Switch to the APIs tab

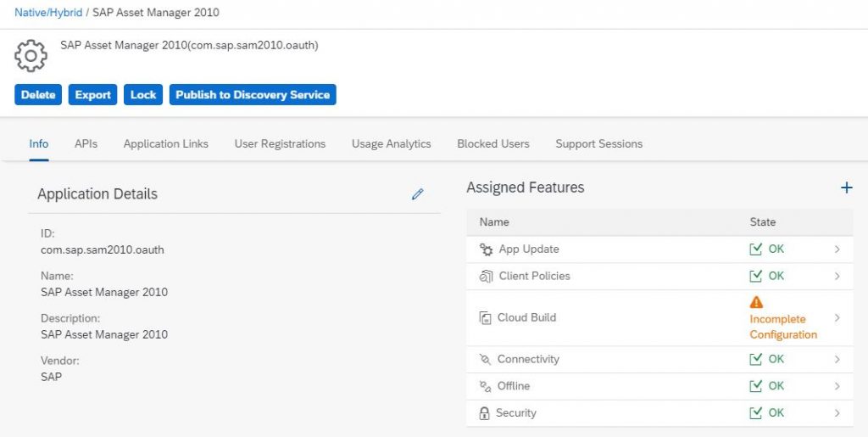tap(86, 144)
